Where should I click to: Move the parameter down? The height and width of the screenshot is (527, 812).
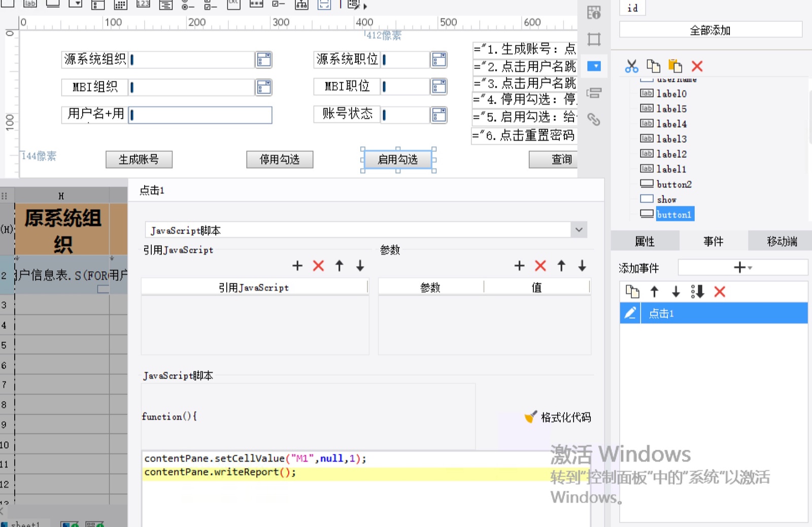pyautogui.click(x=582, y=266)
